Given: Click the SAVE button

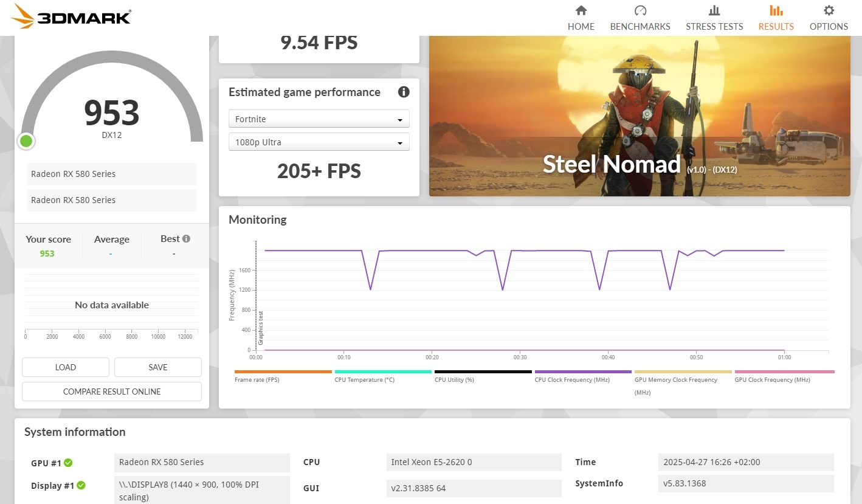Looking at the screenshot, I should click(x=158, y=367).
